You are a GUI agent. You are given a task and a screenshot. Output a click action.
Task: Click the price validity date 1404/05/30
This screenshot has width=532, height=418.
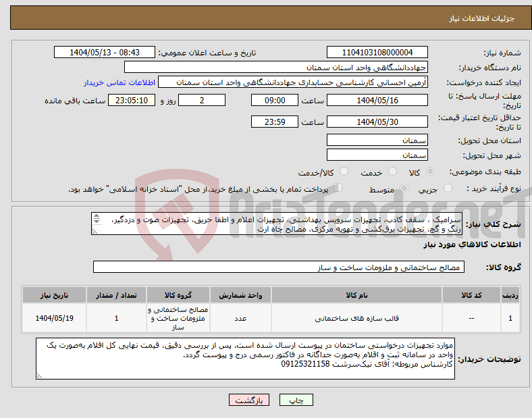377,122
